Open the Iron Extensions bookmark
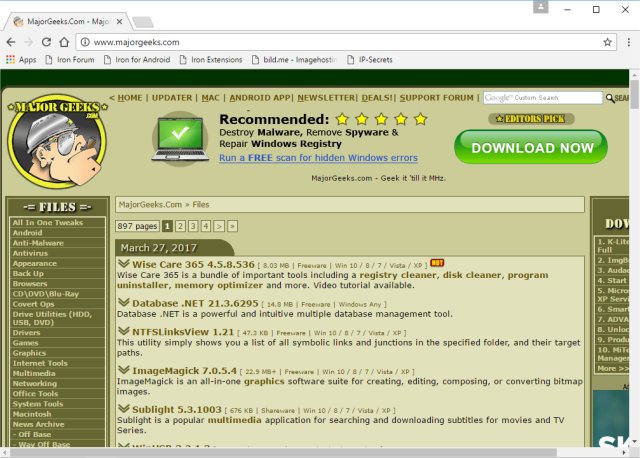This screenshot has height=458, width=640. pyautogui.click(x=211, y=60)
